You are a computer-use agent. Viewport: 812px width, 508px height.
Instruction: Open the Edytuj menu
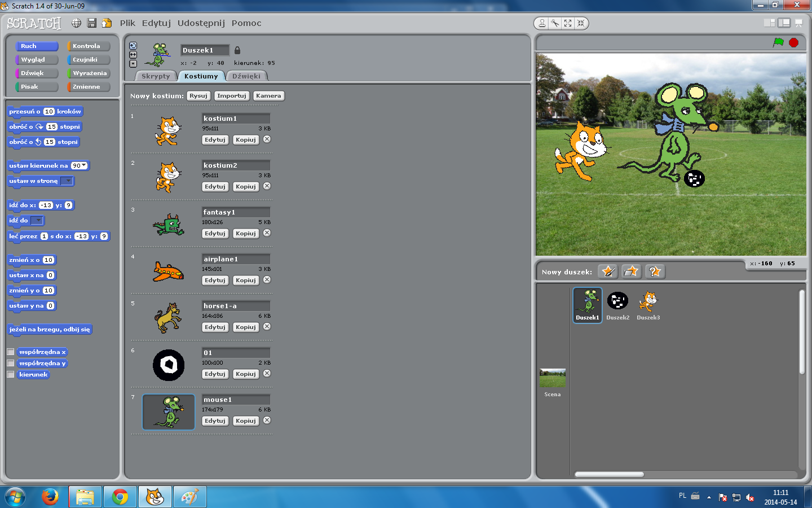click(x=156, y=23)
